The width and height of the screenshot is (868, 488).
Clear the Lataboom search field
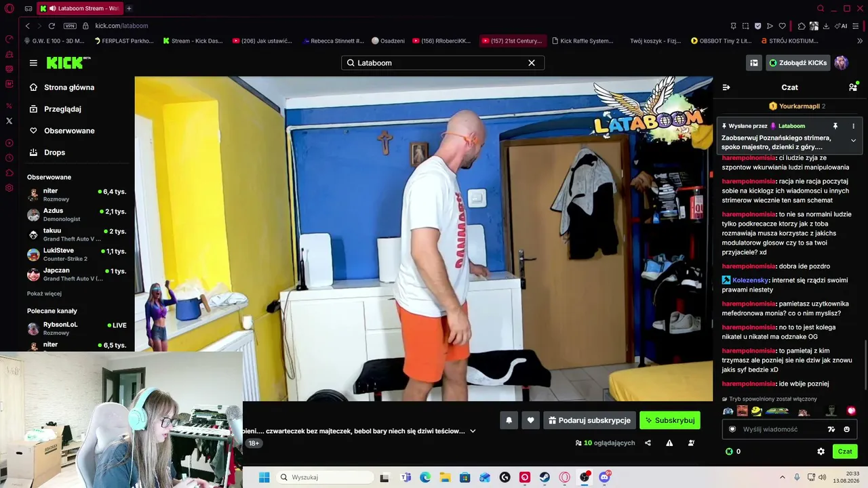pyautogui.click(x=532, y=63)
